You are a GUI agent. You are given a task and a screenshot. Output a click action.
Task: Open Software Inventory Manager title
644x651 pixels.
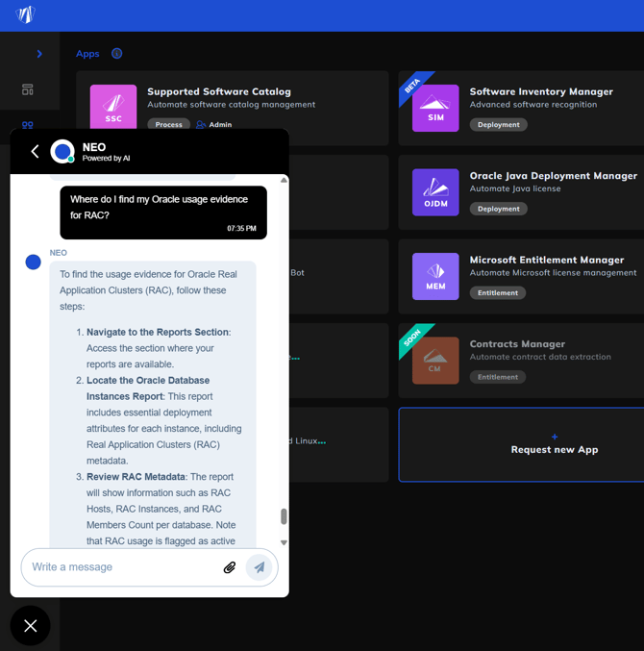coord(541,91)
